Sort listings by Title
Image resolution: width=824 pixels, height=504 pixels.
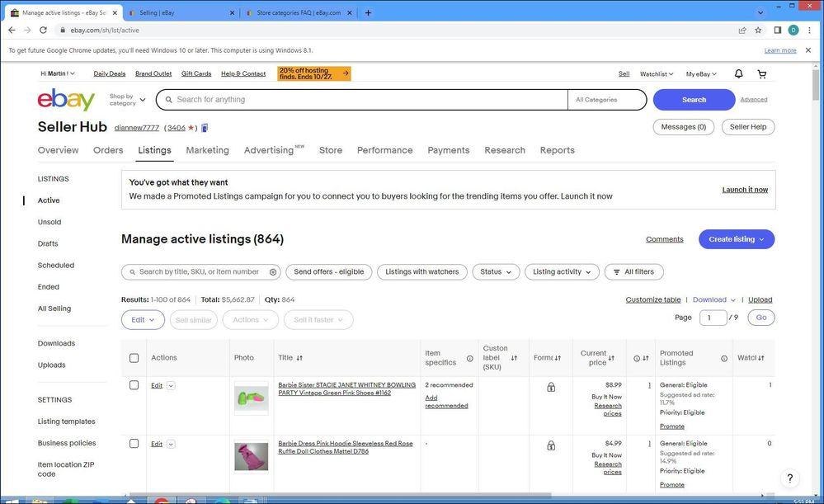(x=299, y=358)
